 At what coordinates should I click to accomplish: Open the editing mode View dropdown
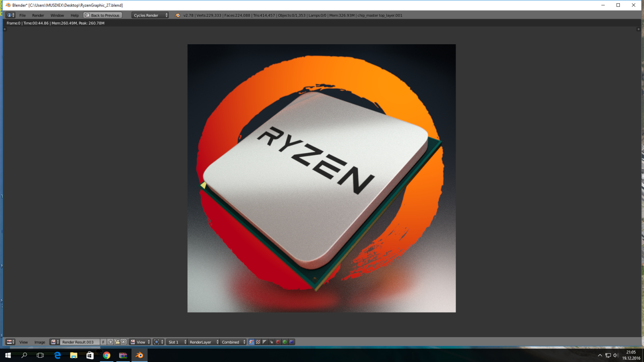tap(140, 342)
